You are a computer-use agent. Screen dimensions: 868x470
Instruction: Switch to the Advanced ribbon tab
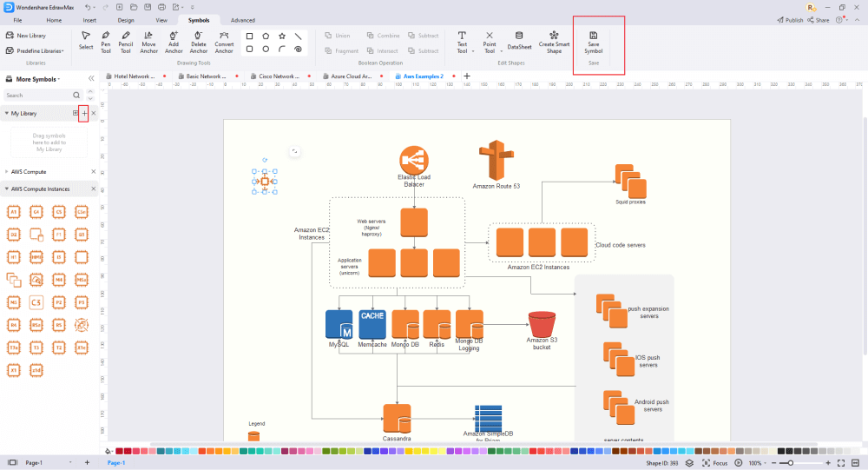[242, 20]
